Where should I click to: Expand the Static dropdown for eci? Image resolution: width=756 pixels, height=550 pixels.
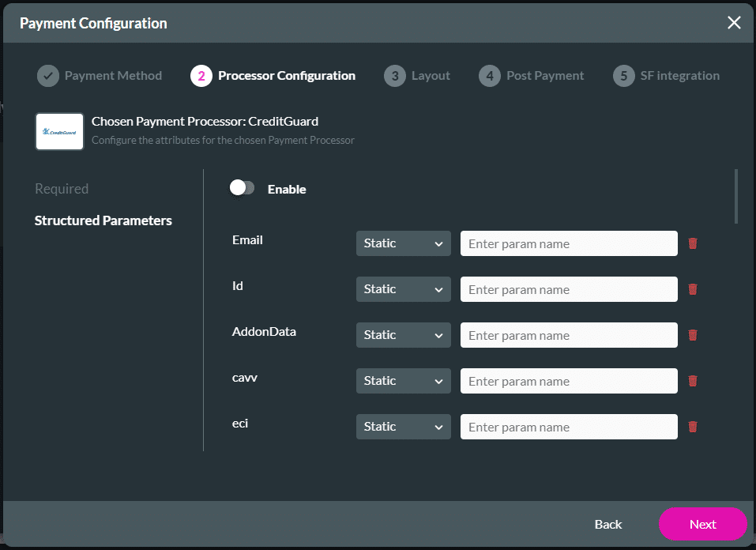(403, 427)
